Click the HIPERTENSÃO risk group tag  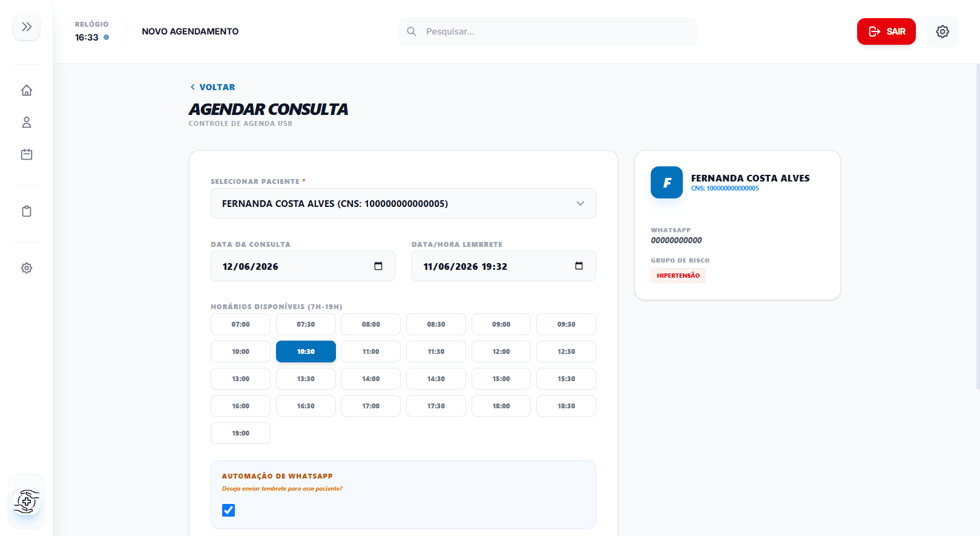pos(678,275)
